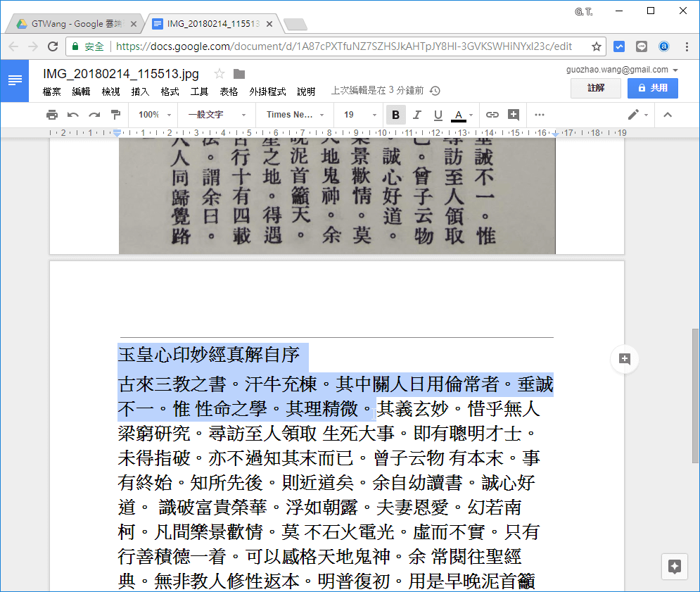Toggle underline formatting

[438, 114]
